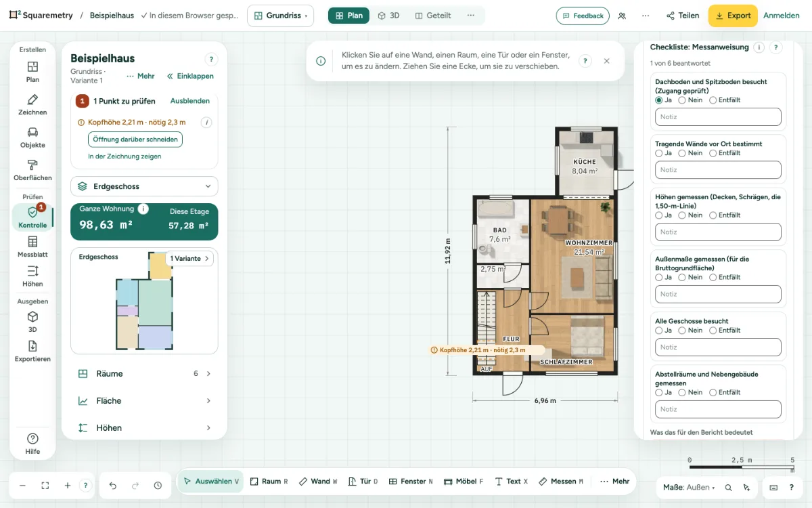Open the Erdgeschoss floor dropdown
The width and height of the screenshot is (812, 508).
(144, 186)
